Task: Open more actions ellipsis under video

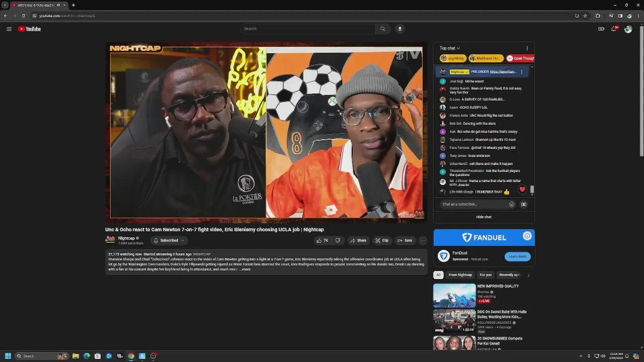Action: [x=423, y=240]
